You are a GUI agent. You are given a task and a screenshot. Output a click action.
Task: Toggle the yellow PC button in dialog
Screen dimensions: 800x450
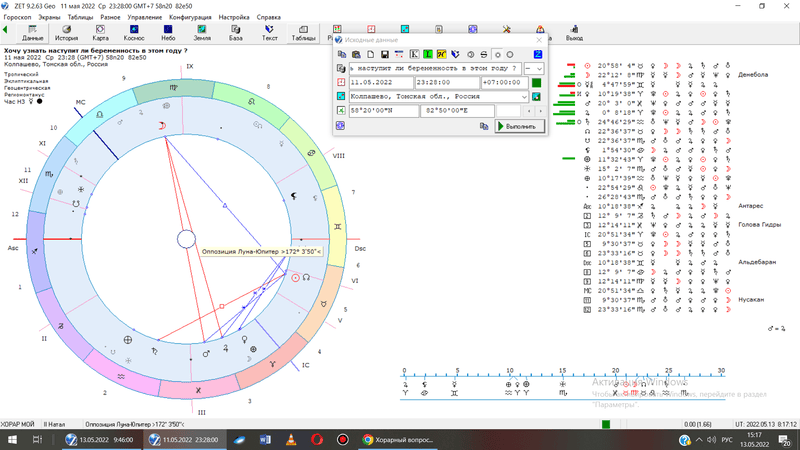coord(442,54)
